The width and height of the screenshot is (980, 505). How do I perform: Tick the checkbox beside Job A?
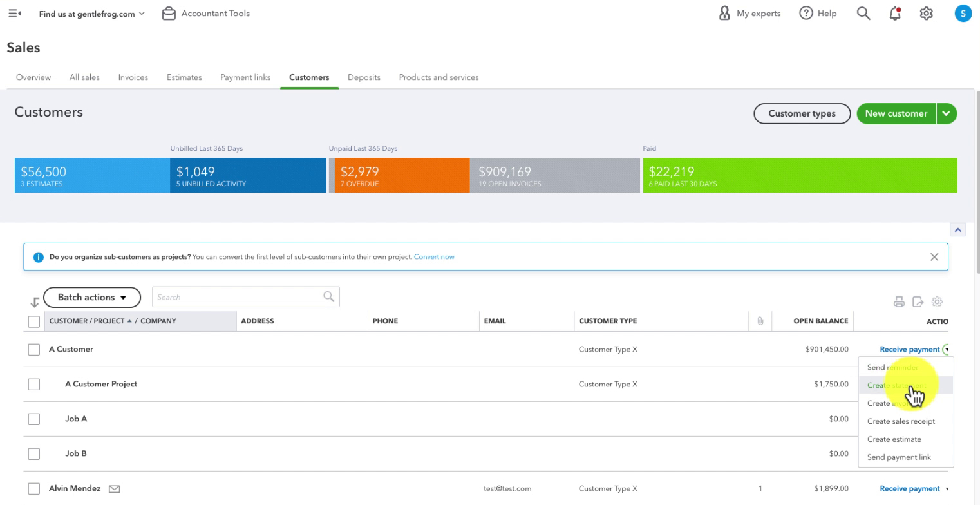point(34,419)
